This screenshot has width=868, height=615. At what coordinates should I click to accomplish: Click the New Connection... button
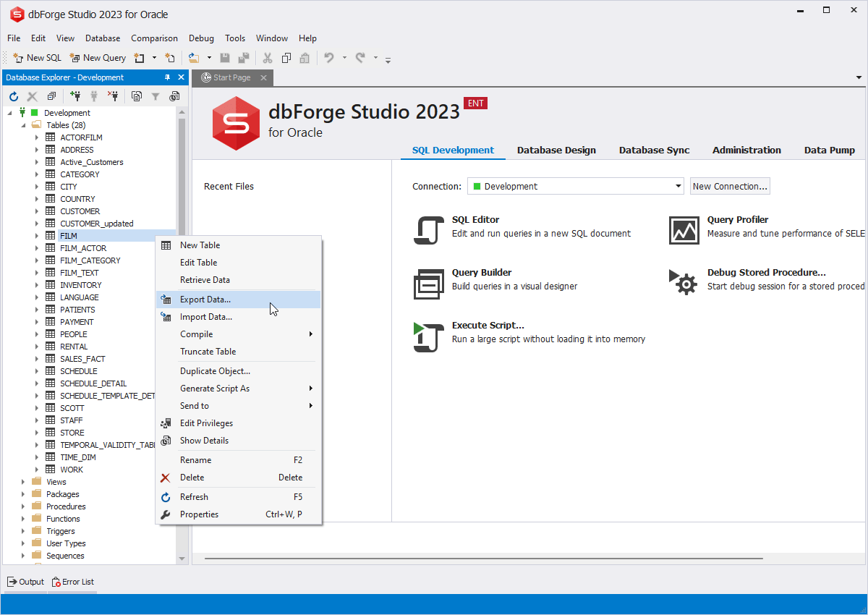point(730,187)
